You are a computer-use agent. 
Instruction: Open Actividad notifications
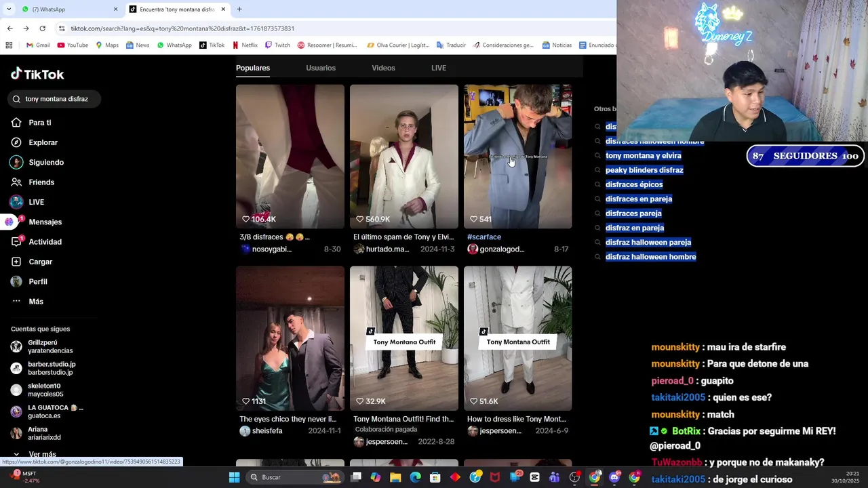[36, 242]
